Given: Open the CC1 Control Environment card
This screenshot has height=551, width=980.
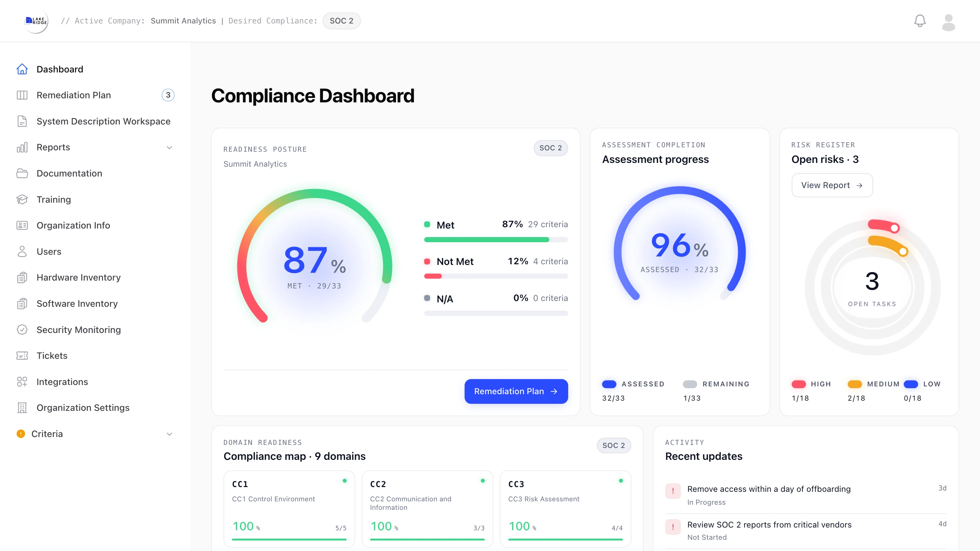Looking at the screenshot, I should tap(289, 509).
